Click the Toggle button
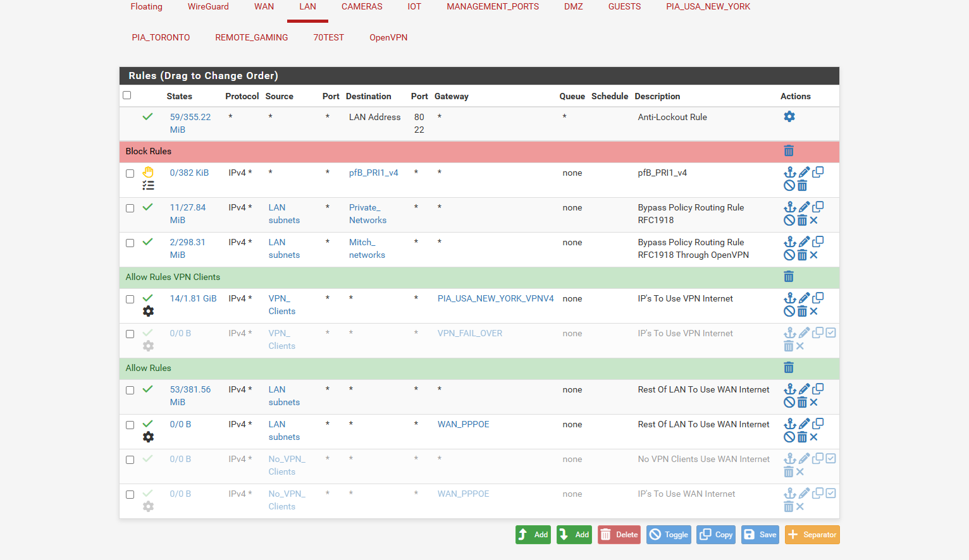This screenshot has height=560, width=969. coord(669,535)
